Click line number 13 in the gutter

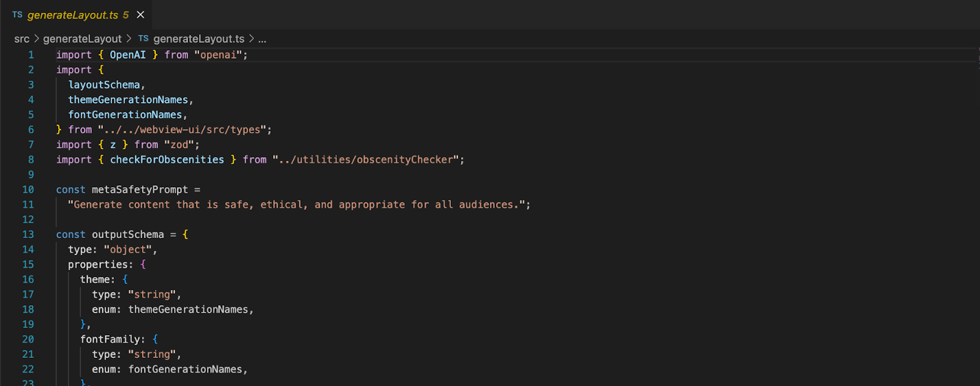tap(28, 234)
